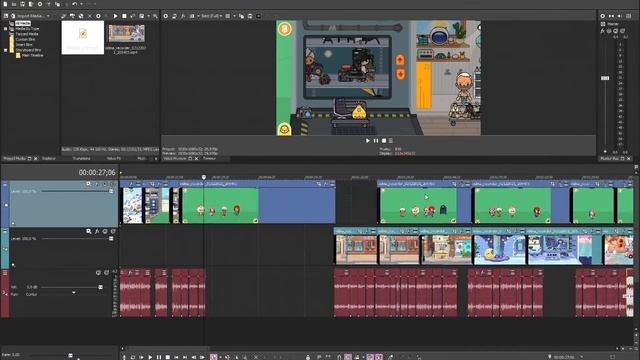This screenshot has width=640, height=360.
Task: Play the video in the preview window
Action: coord(368,140)
